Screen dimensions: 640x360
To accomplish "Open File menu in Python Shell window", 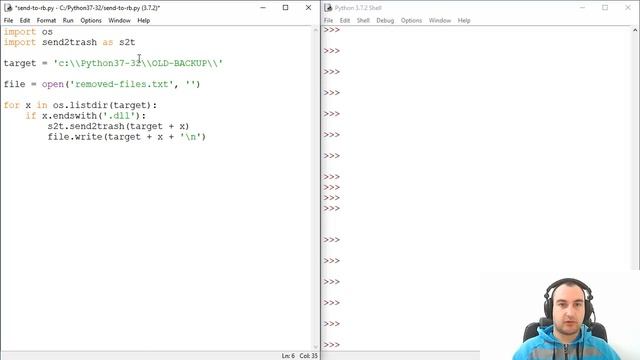I will [329, 20].
